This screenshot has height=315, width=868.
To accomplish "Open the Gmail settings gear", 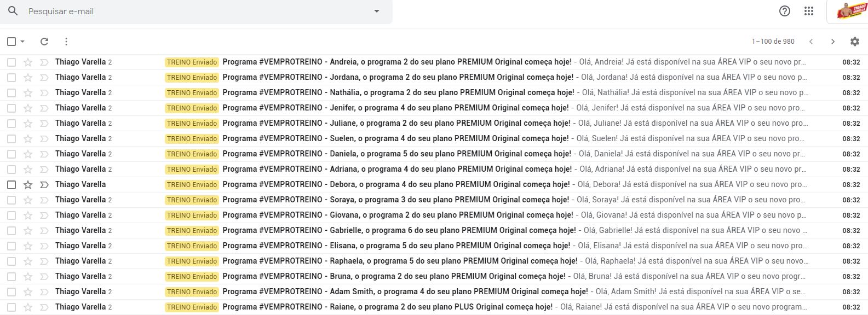I will pos(854,42).
